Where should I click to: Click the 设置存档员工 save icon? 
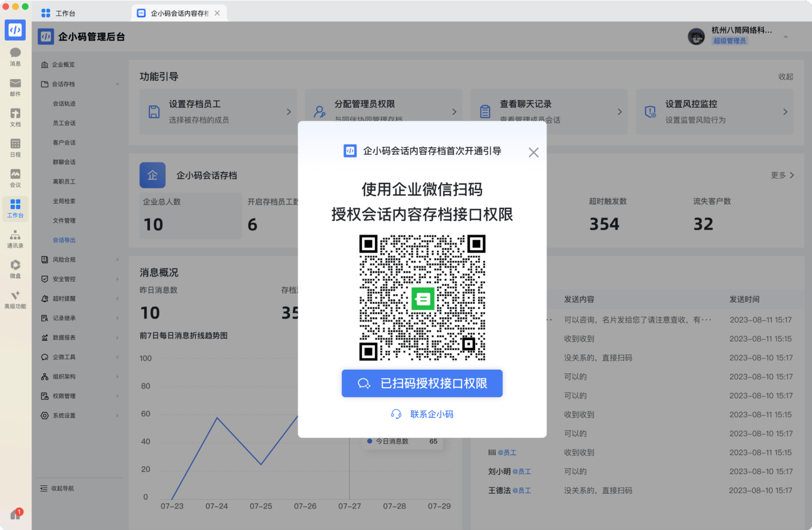(154, 112)
